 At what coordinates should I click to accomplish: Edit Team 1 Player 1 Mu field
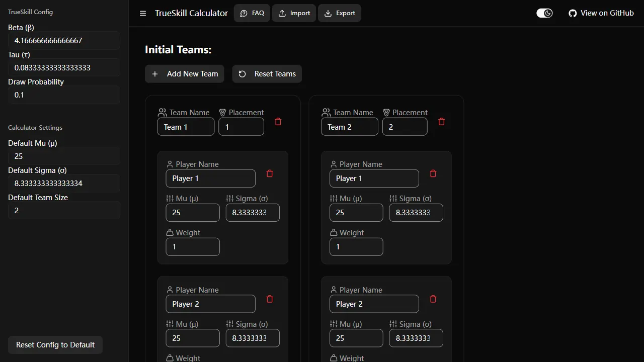click(193, 213)
